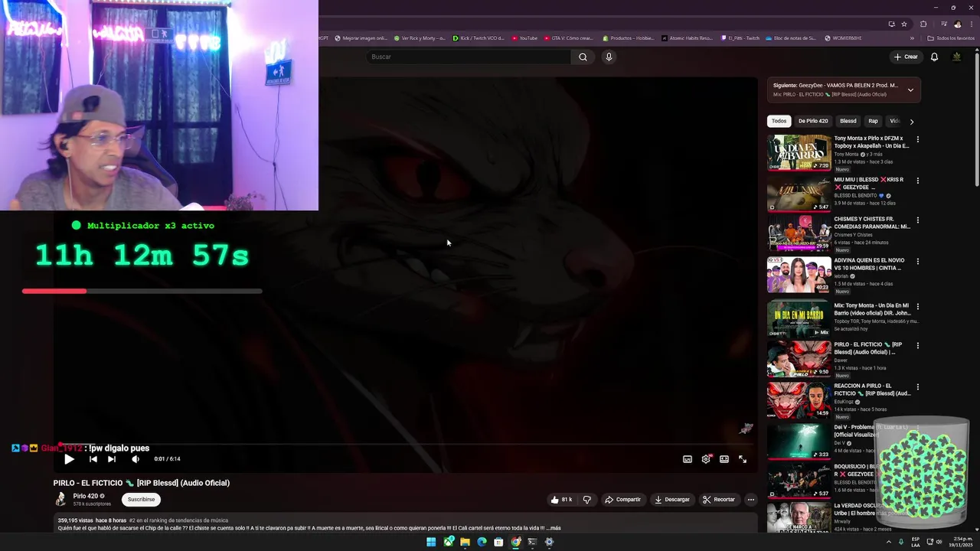Bookmark this page with star icon
This screenshot has height=551, width=980.
[904, 24]
